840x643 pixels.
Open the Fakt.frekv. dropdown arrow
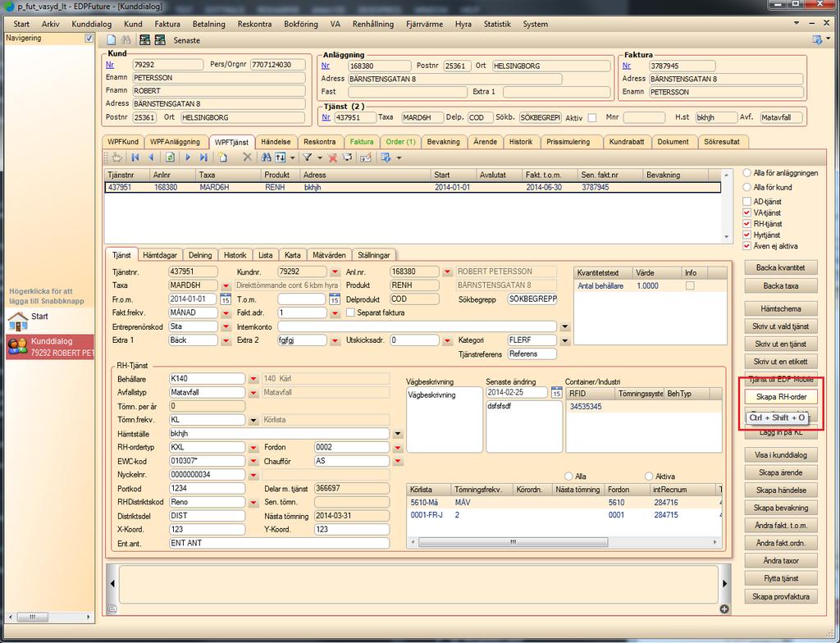click(x=226, y=313)
